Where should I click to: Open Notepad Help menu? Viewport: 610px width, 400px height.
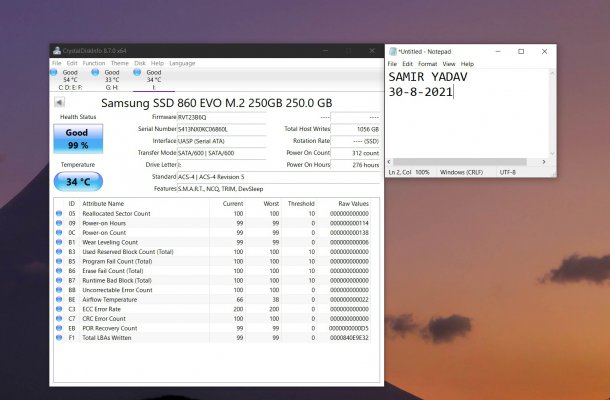point(467,64)
